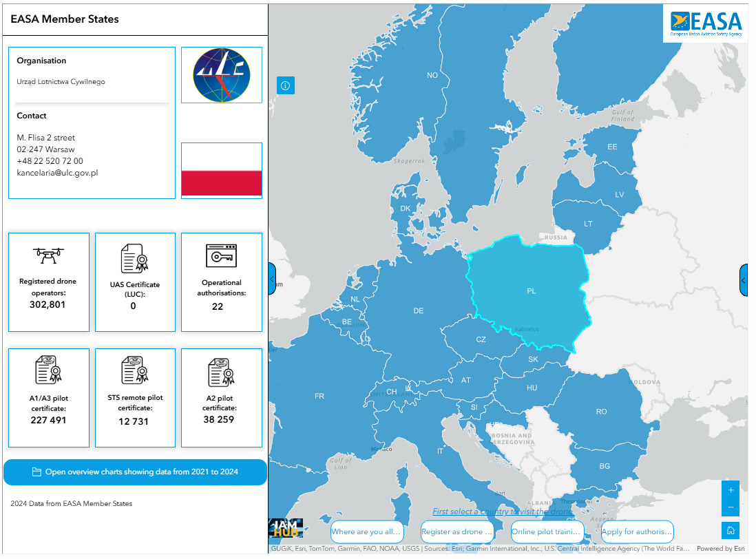This screenshot has height=559, width=756.
Task: Reset map with the home icon
Action: 731,530
